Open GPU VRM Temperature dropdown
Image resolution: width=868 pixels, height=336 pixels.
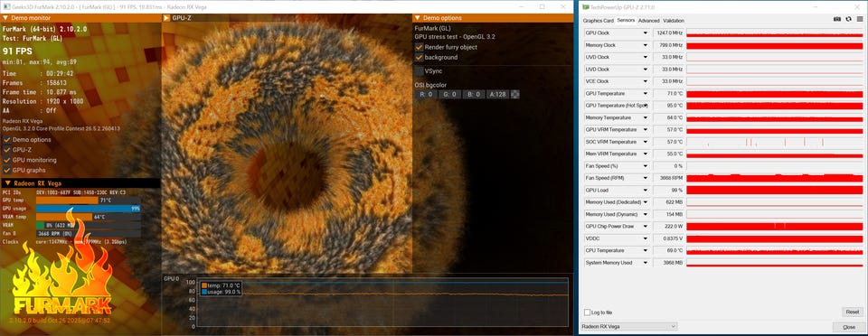[x=645, y=130]
